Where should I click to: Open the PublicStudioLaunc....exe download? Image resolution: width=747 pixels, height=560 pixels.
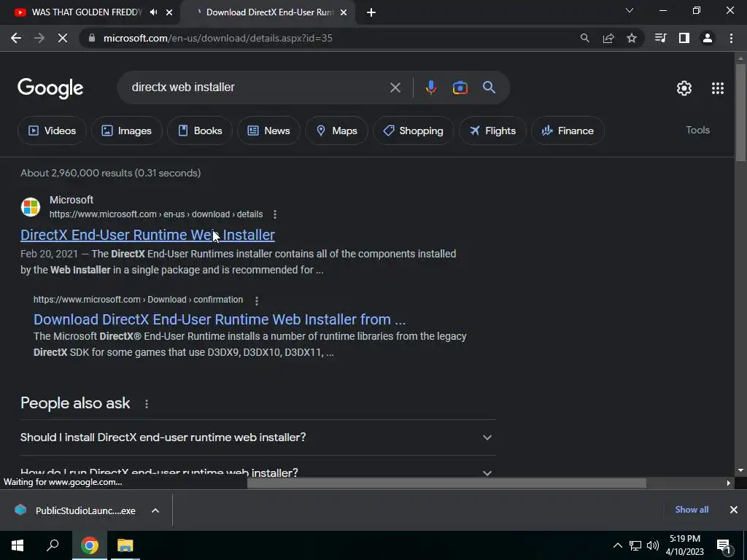tap(75, 510)
